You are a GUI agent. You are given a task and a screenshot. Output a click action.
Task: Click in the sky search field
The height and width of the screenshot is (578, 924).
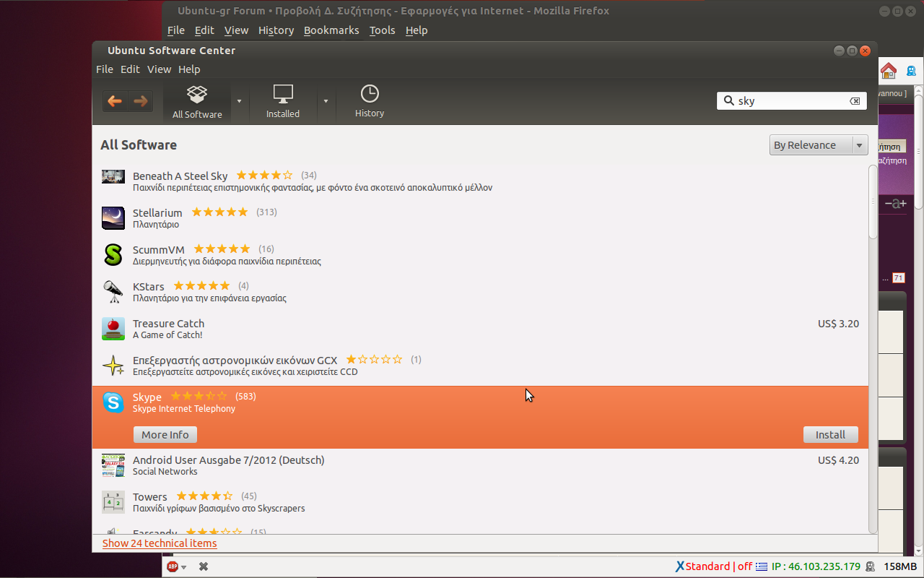coord(790,101)
